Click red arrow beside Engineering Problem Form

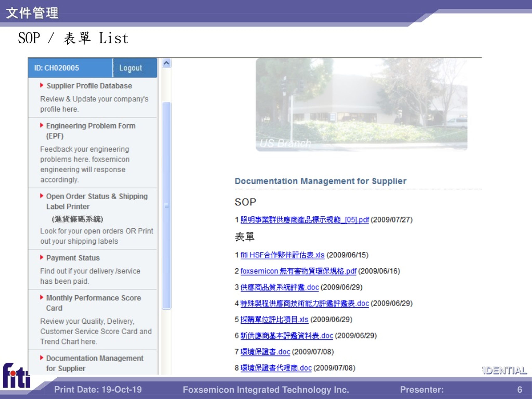tap(42, 125)
